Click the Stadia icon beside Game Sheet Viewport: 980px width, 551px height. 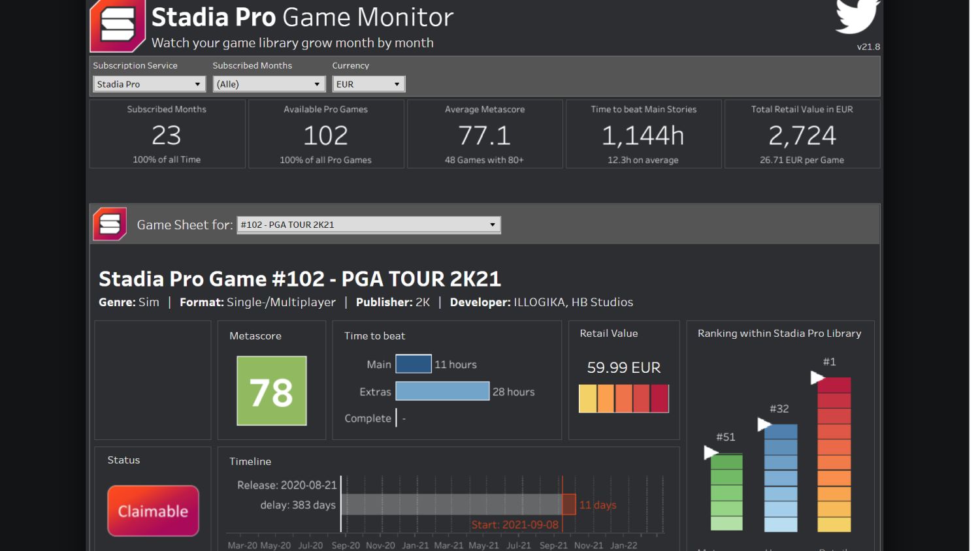coord(110,224)
